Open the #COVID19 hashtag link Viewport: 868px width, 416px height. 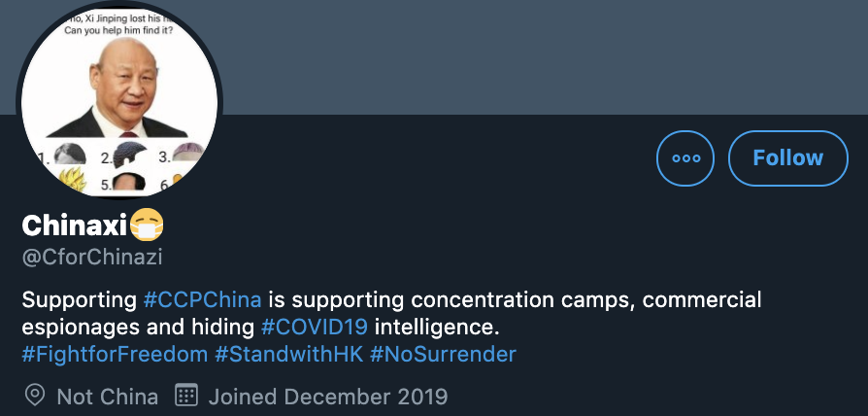314,327
